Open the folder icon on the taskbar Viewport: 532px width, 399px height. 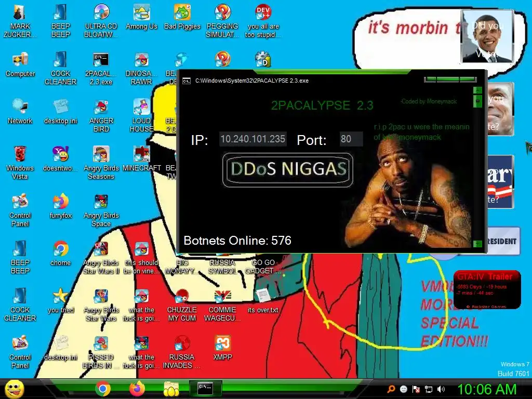pyautogui.click(x=171, y=389)
